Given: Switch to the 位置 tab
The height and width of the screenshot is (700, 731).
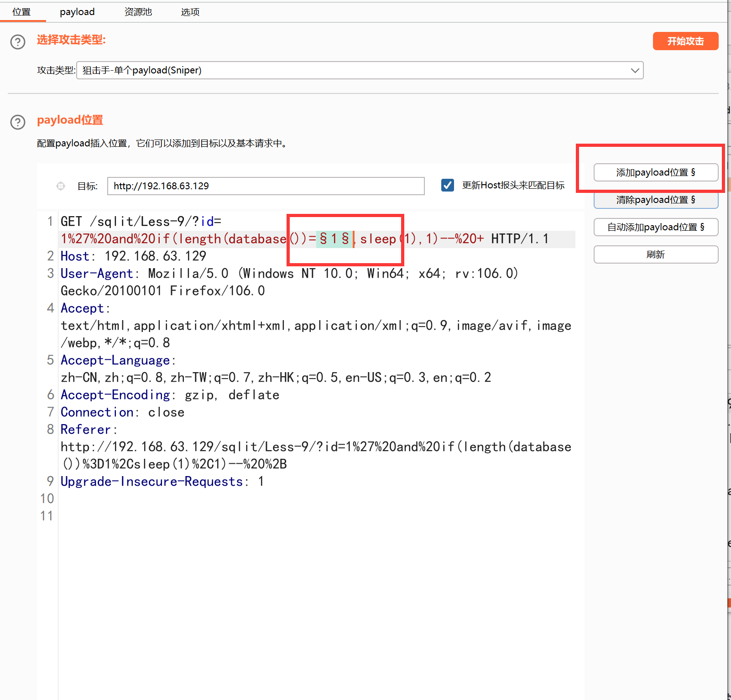Looking at the screenshot, I should click(x=21, y=12).
